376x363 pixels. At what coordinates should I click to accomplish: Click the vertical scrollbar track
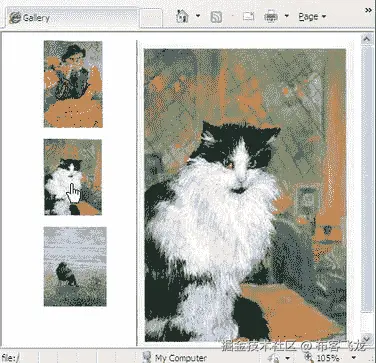367,323
